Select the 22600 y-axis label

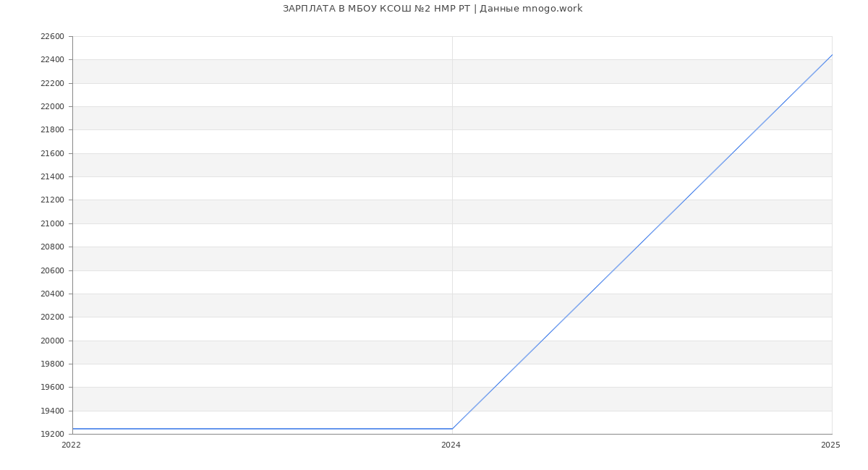(52, 37)
